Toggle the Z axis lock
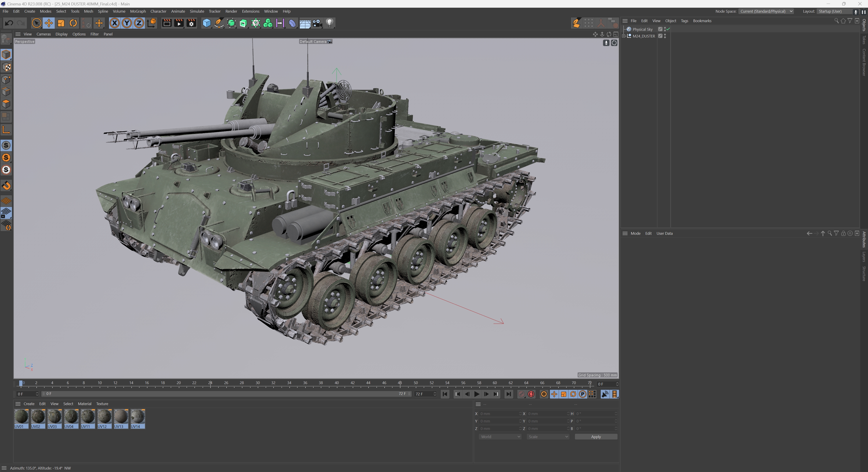The height and width of the screenshot is (472, 868). [139, 23]
